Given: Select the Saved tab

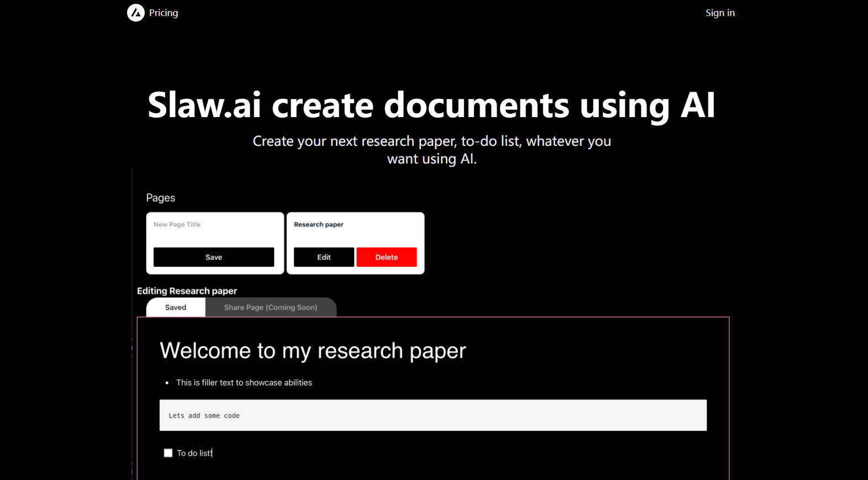Looking at the screenshot, I should click(x=176, y=308).
